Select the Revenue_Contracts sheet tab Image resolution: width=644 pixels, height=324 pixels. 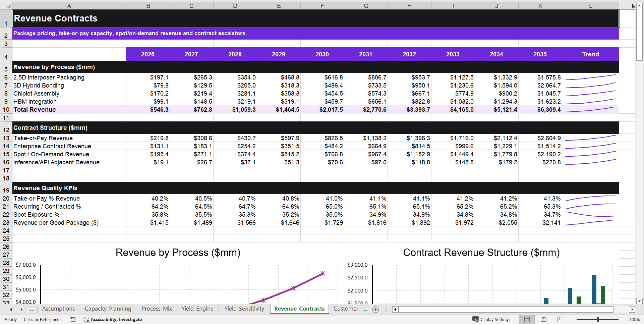[299, 309]
